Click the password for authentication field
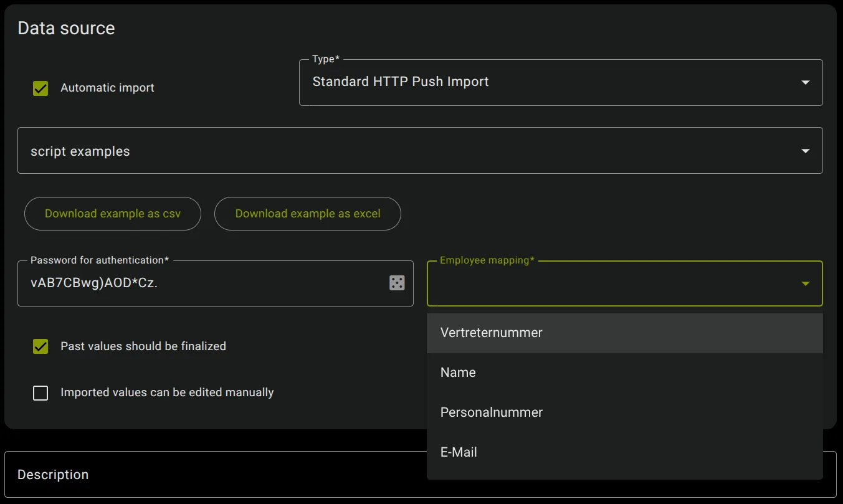Screen dimensions: 843x504 [x=187, y=282]
